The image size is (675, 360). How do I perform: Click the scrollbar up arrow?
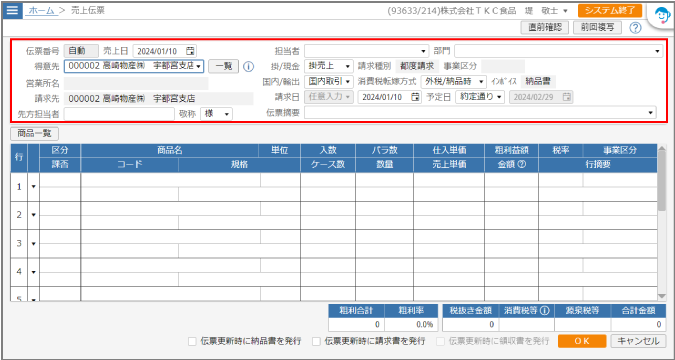coord(662,149)
